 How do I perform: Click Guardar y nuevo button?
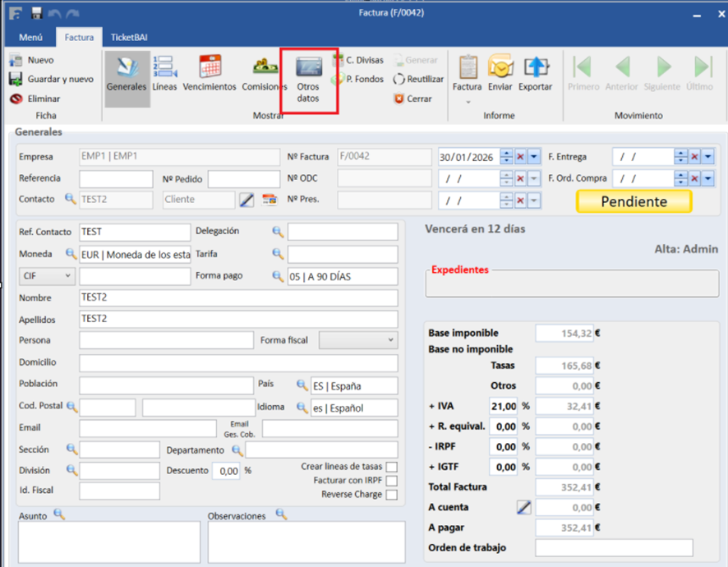coord(51,79)
